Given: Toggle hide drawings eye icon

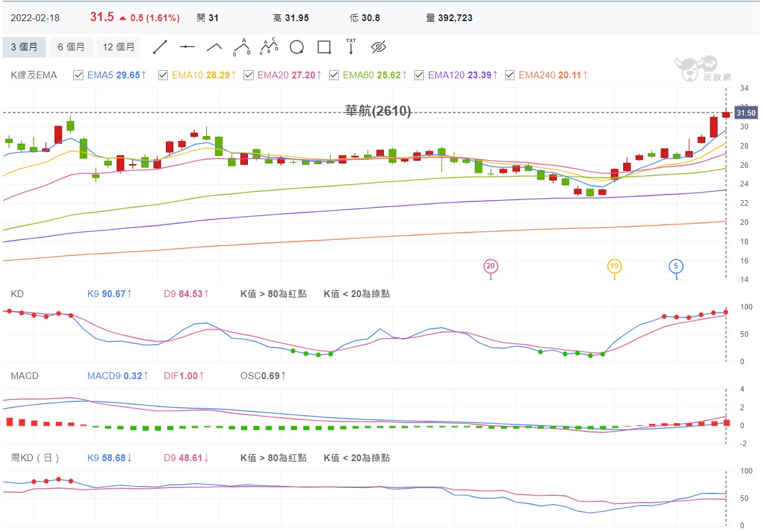Looking at the screenshot, I should coord(378,47).
